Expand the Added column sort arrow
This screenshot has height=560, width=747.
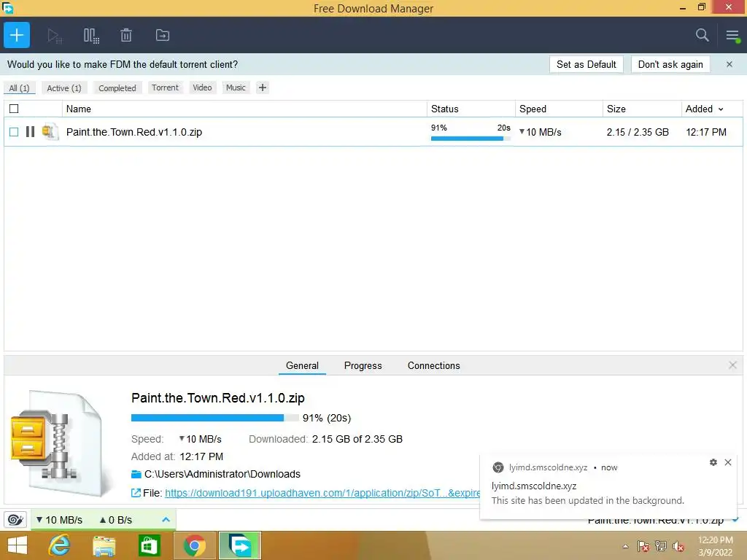pos(721,109)
